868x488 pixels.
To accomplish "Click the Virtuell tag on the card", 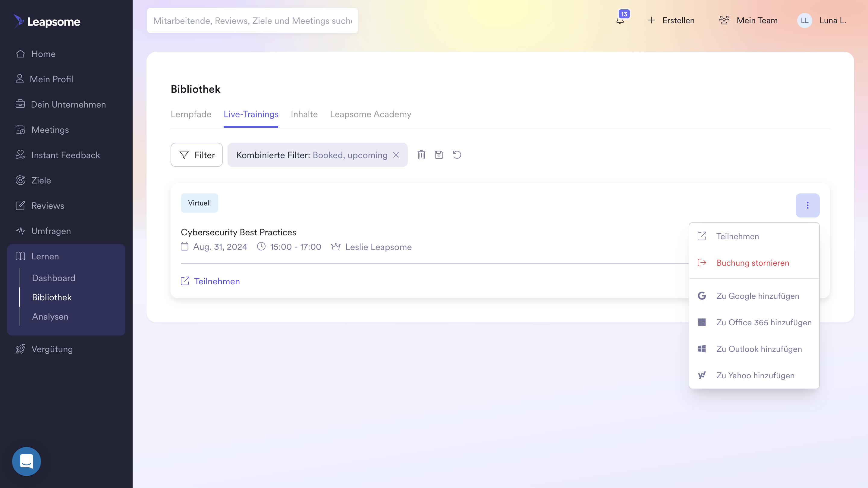I will [x=200, y=203].
